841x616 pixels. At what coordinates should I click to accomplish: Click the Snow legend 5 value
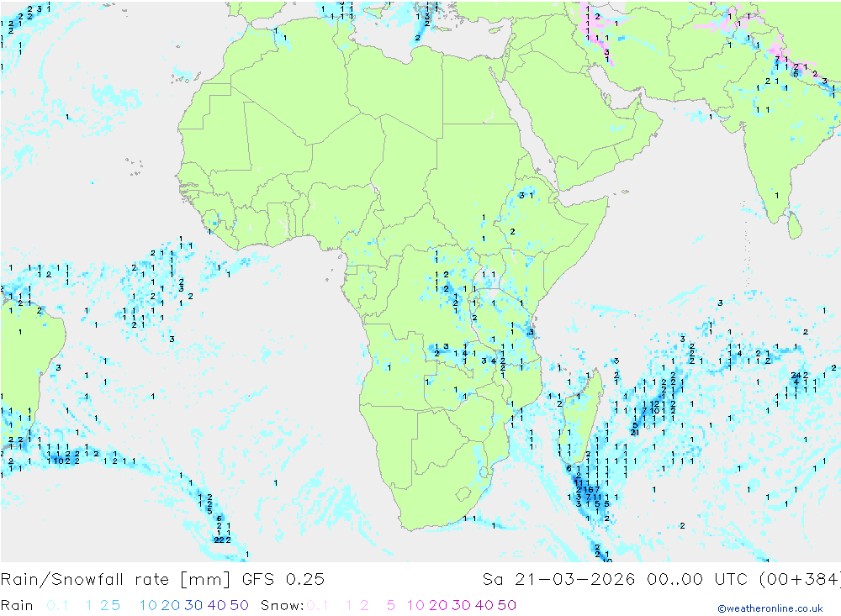[391, 605]
